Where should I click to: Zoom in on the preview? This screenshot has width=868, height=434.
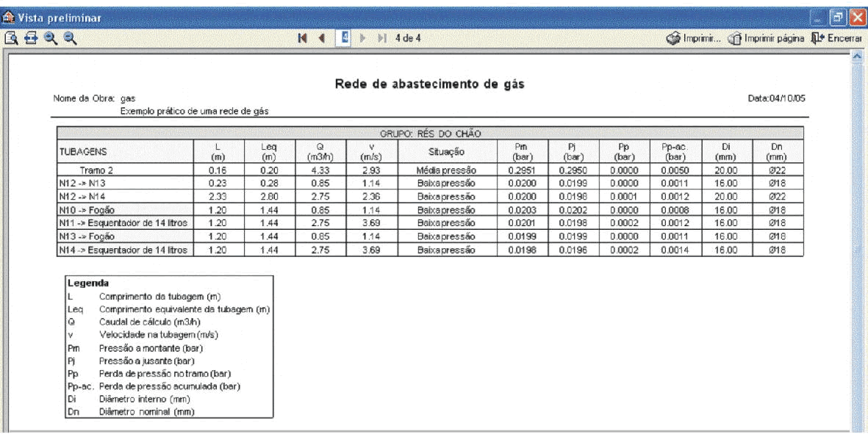point(51,38)
